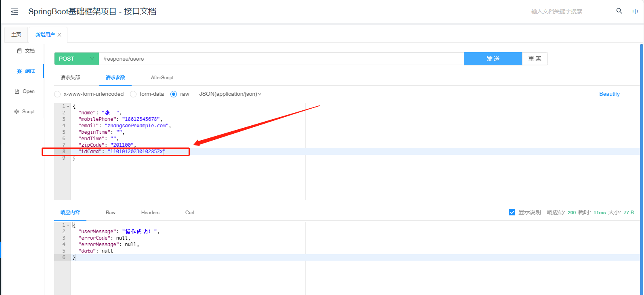Open the 主页 tab
This screenshot has height=295, width=644.
[x=16, y=35]
